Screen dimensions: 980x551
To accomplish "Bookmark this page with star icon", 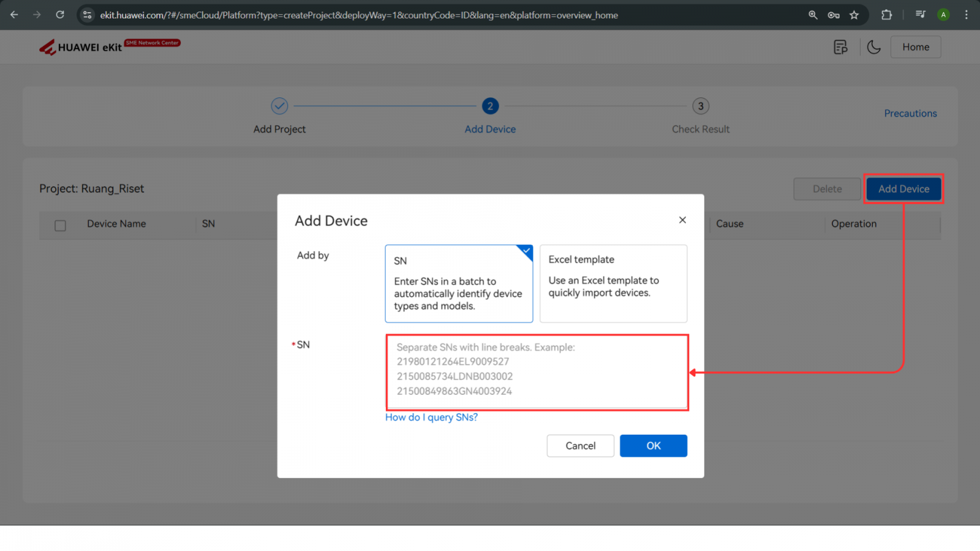I will pyautogui.click(x=854, y=15).
